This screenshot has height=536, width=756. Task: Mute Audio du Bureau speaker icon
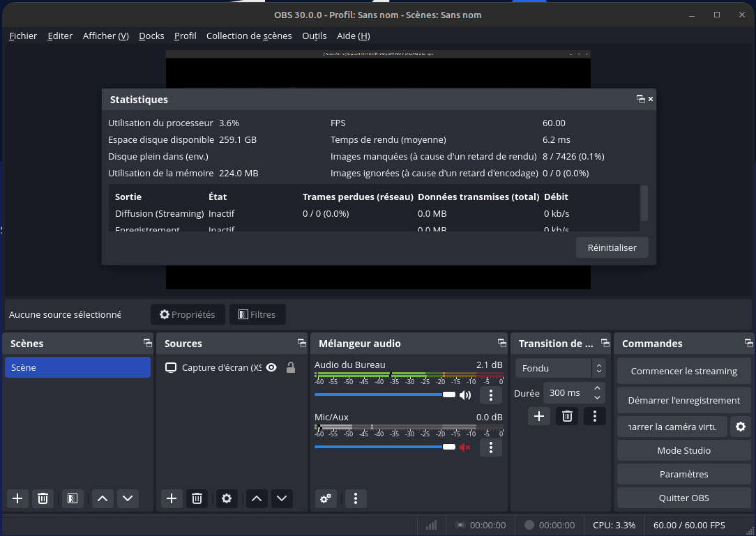464,395
